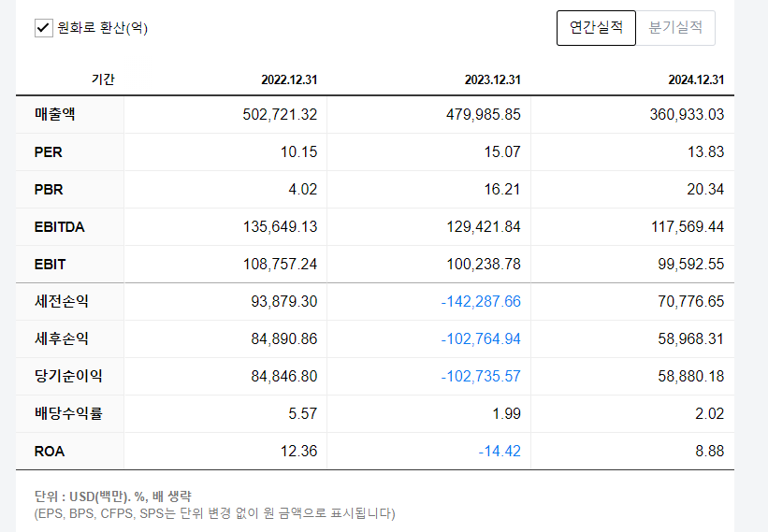The width and height of the screenshot is (768, 532).
Task: Select the 세후손익 row label
Action: tap(61, 338)
